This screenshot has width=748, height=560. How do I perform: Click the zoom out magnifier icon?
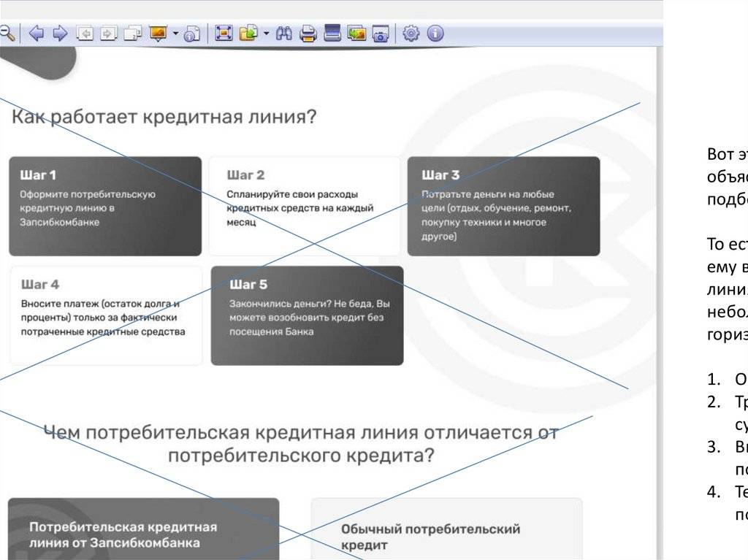click(7, 34)
